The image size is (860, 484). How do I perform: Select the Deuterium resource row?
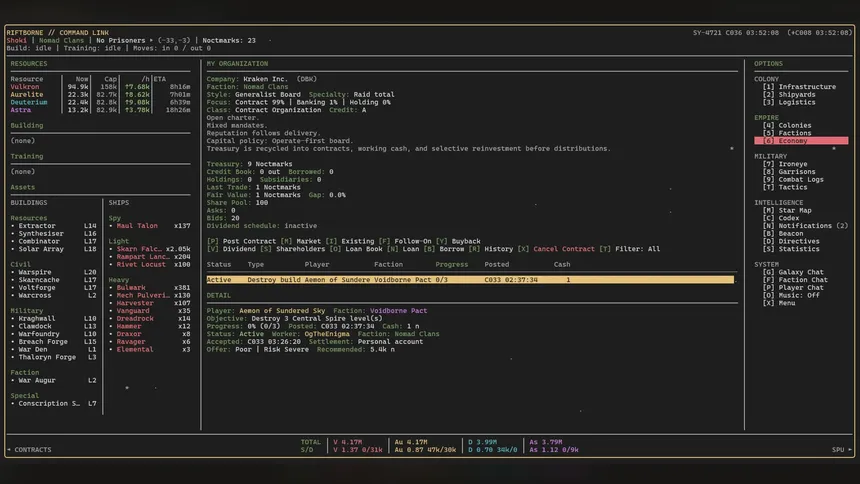100,102
